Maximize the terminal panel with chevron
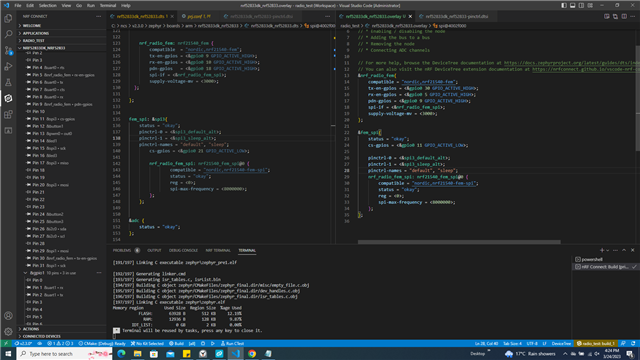 pyautogui.click(x=624, y=250)
